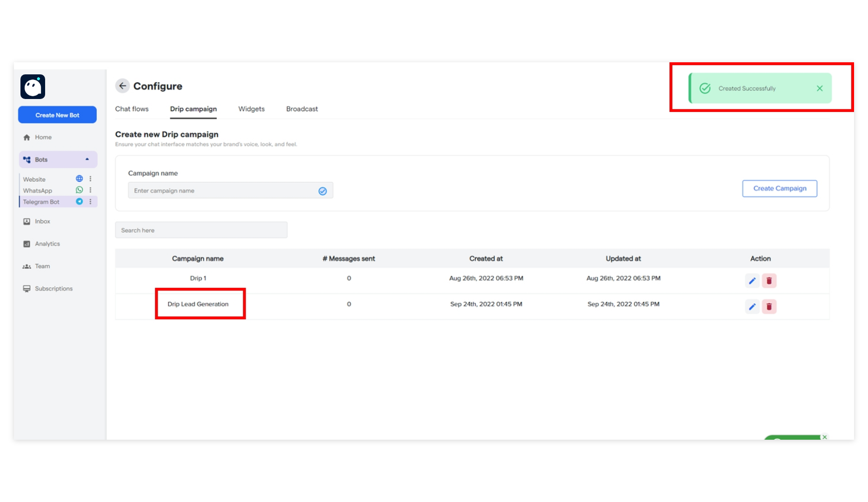Click the delete icon for Drip Lead Generation

(x=769, y=306)
